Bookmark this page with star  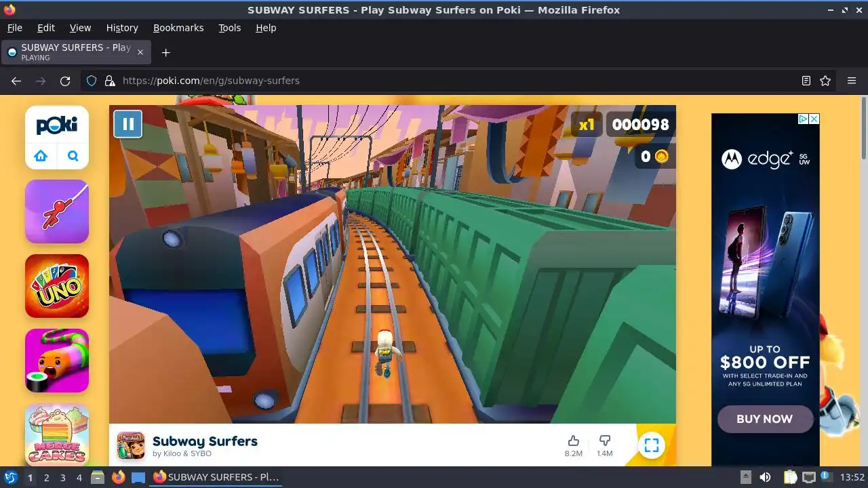tap(825, 81)
